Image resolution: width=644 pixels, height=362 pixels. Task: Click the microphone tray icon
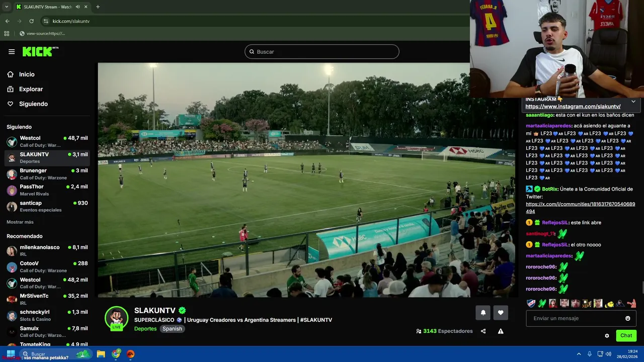[590, 354]
